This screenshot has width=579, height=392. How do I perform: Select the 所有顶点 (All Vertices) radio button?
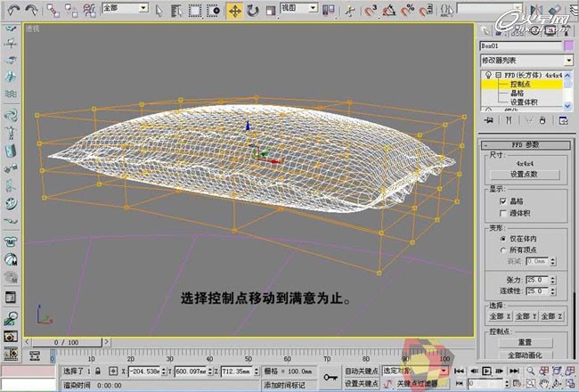coord(503,250)
